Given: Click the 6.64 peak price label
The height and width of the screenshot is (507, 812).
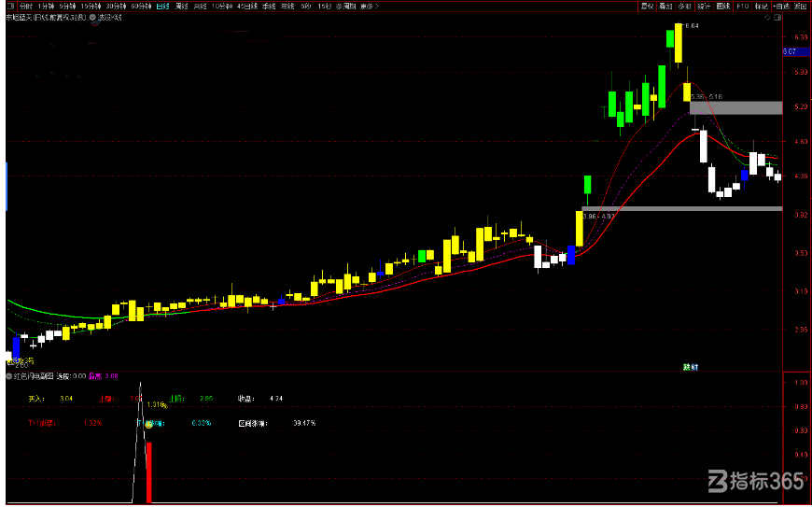Looking at the screenshot, I should (x=692, y=25).
